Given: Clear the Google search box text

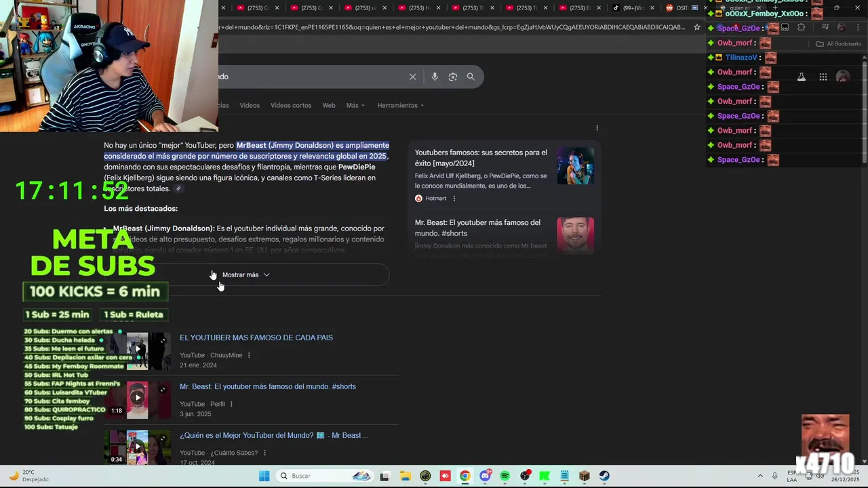Looking at the screenshot, I should click(x=412, y=77).
